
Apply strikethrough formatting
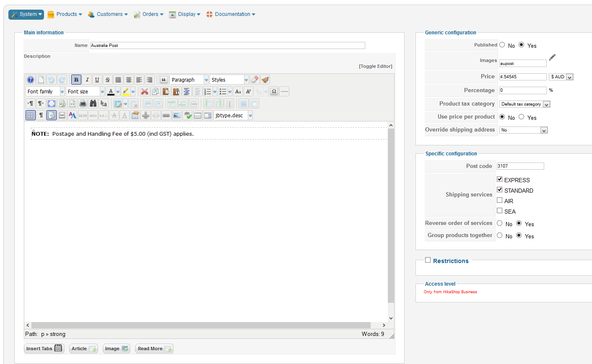(107, 80)
